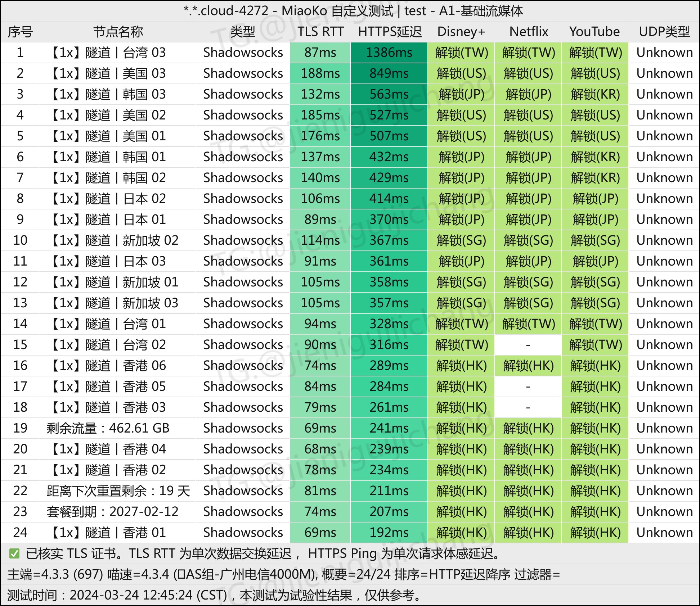Select node 【1x】隧道 | 韩国 02
This screenshot has width=700, height=606.
[107, 178]
